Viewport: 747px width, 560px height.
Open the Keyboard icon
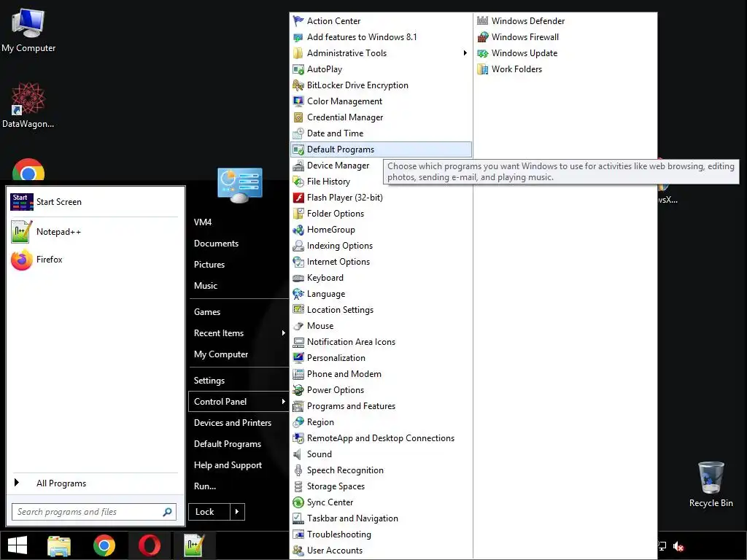coord(298,278)
